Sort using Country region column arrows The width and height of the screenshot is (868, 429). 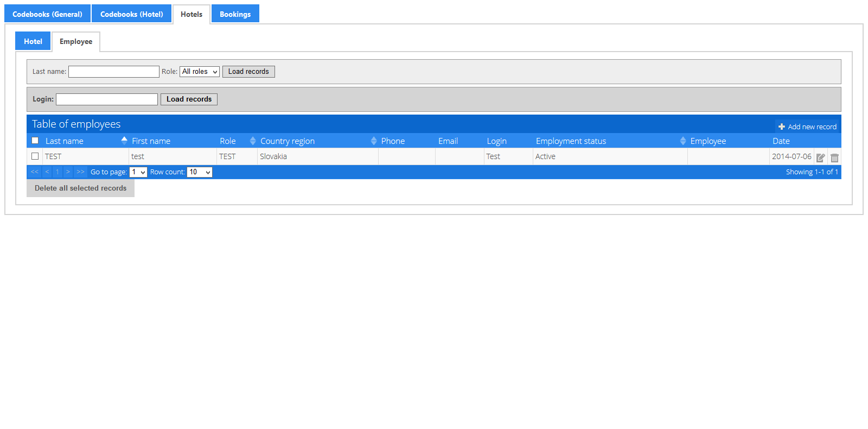coord(374,141)
